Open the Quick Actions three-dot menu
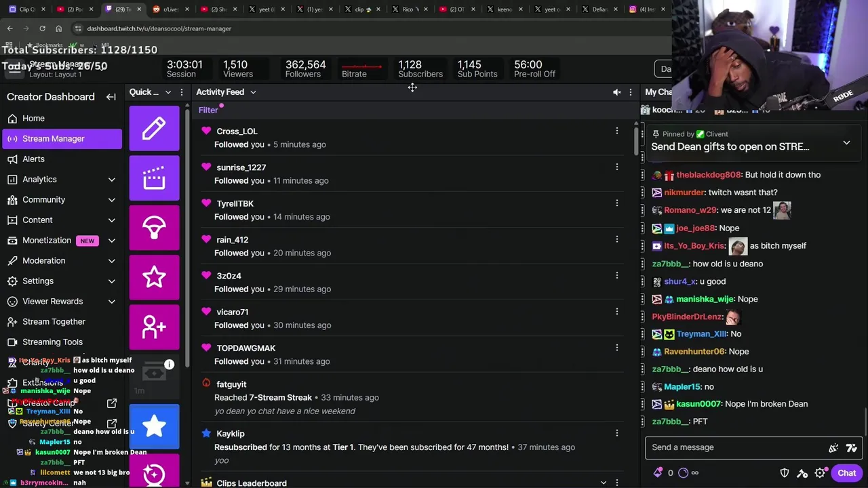Image resolution: width=868 pixels, height=488 pixels. point(181,92)
